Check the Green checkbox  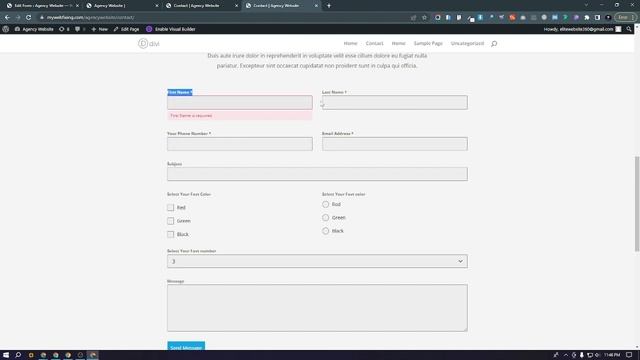[x=171, y=221]
